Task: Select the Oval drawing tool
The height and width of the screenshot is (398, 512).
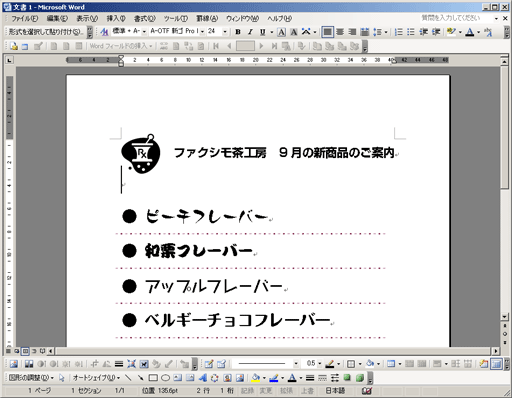Action: pos(165,378)
